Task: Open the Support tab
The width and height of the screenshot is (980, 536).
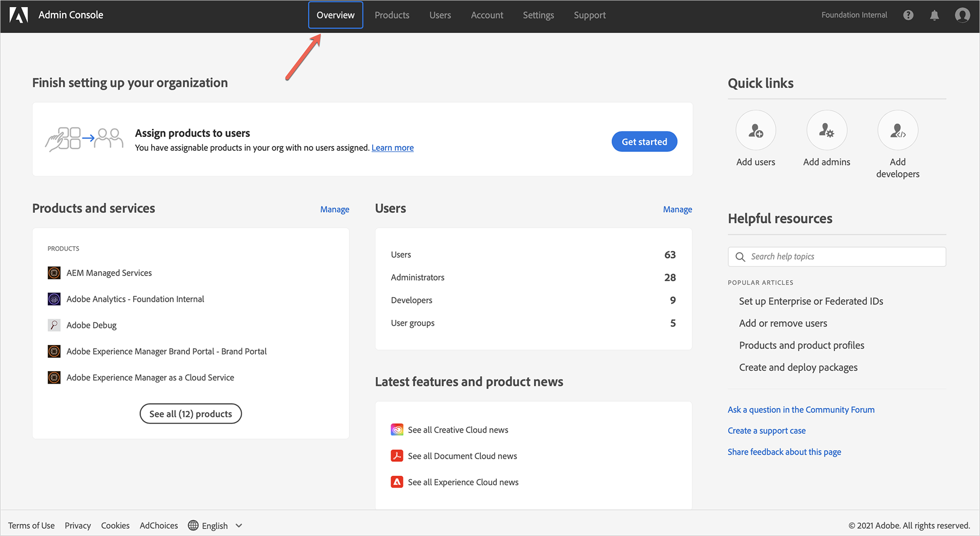Action: 590,15
